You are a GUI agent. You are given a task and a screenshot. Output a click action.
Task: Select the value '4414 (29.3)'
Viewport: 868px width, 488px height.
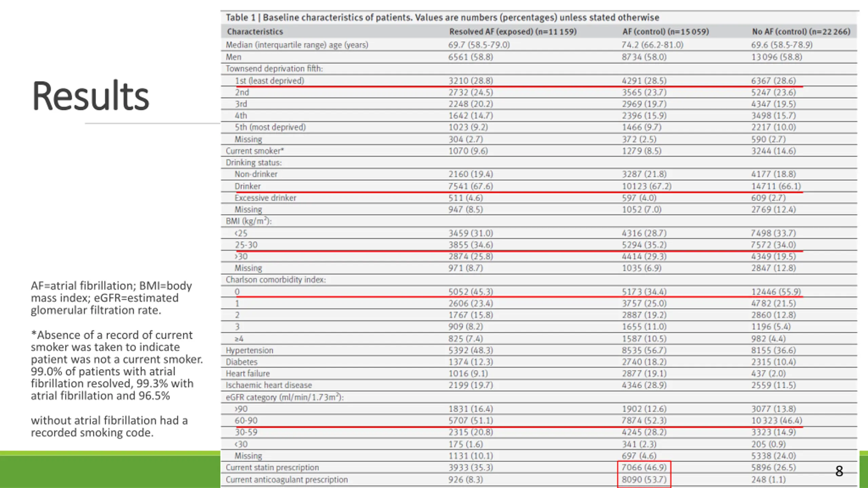point(644,257)
